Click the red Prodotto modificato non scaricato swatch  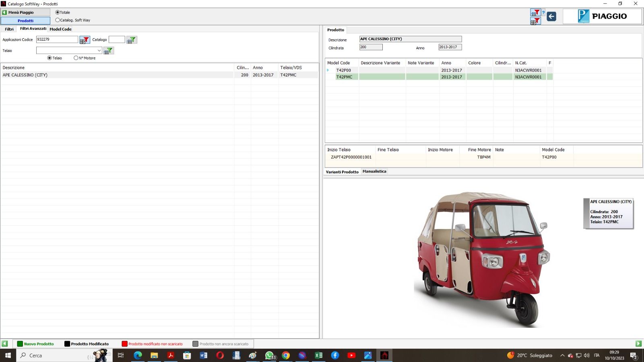coord(124,344)
